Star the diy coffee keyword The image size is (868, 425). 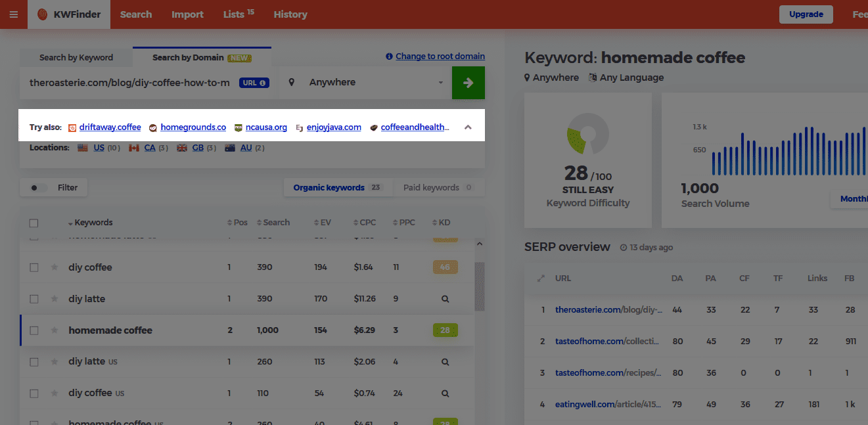[x=55, y=267]
